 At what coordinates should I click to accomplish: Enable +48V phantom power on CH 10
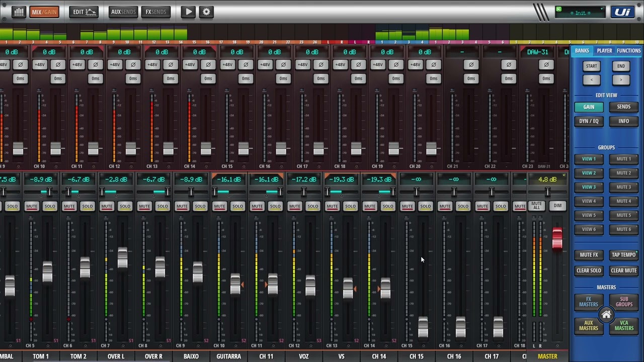pos(39,64)
